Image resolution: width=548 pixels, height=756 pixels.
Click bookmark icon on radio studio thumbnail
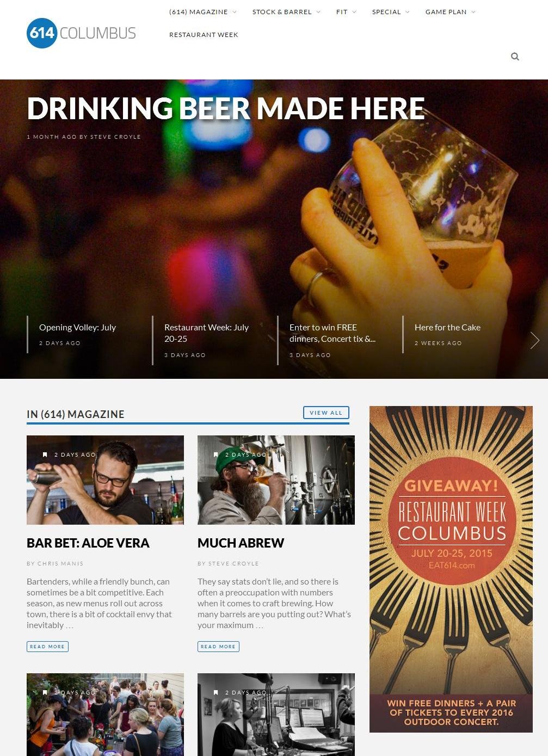pyautogui.click(x=215, y=692)
